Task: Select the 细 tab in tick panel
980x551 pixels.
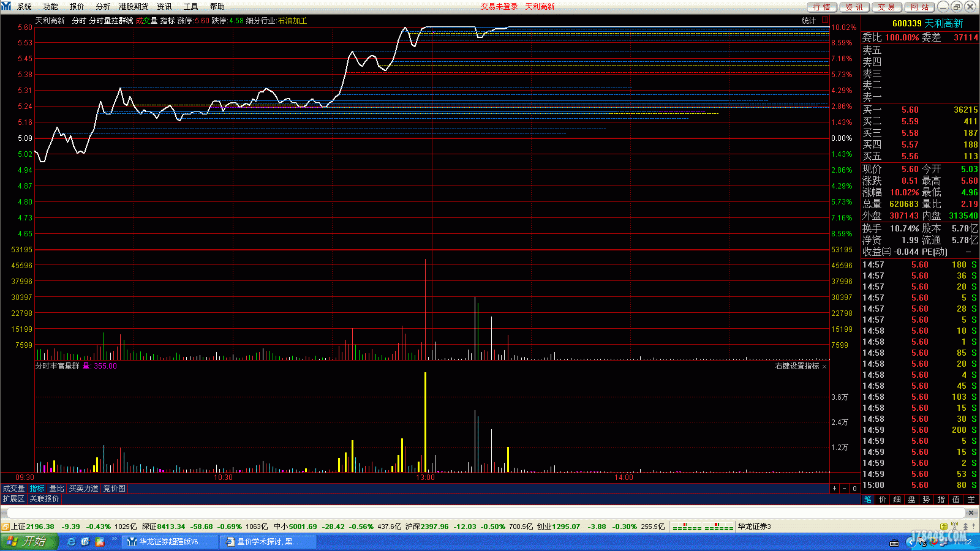Action: pyautogui.click(x=897, y=500)
